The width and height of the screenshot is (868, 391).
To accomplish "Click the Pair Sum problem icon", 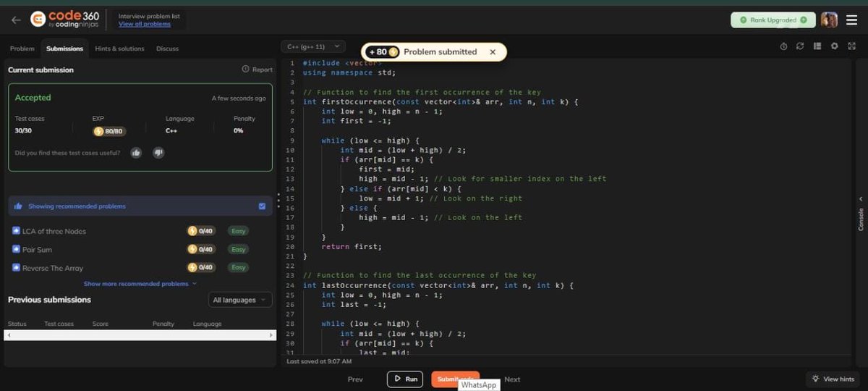I will (x=16, y=249).
